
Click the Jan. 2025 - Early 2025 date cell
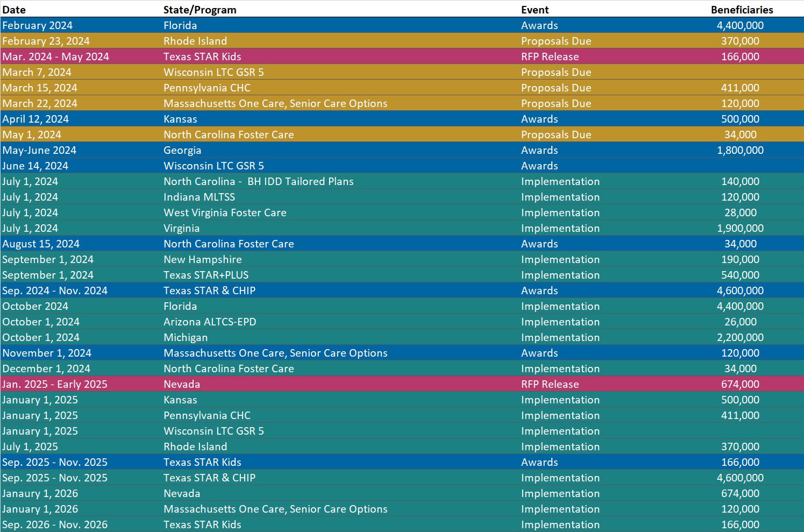(x=55, y=384)
